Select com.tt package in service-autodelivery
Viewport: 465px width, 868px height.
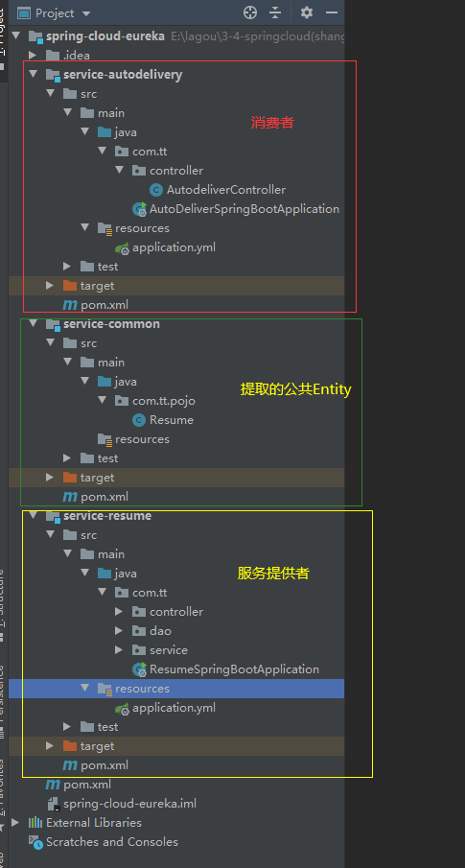[150, 152]
